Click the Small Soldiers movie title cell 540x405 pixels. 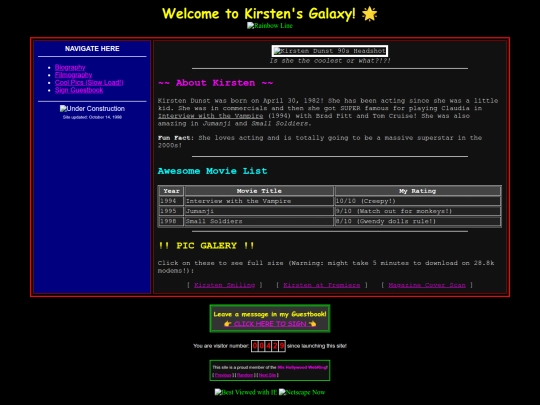click(x=259, y=221)
